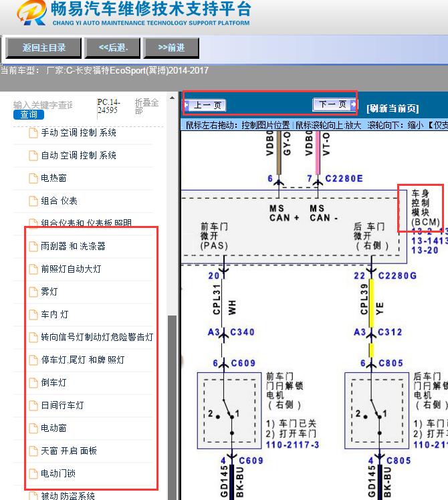This screenshot has width=448, height=500.
Task: Click document icon beside 日间行车灯
Action: coord(33,406)
